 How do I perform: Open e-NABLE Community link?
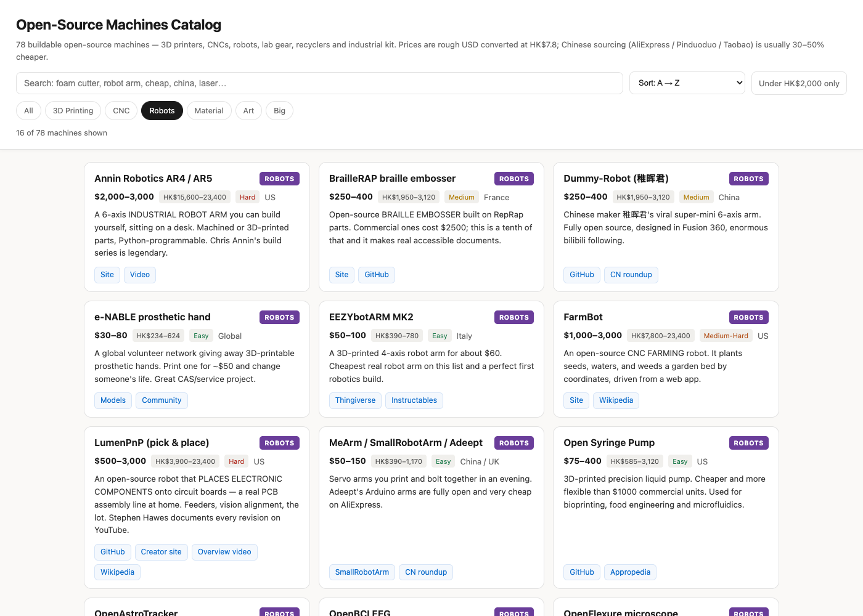click(162, 400)
